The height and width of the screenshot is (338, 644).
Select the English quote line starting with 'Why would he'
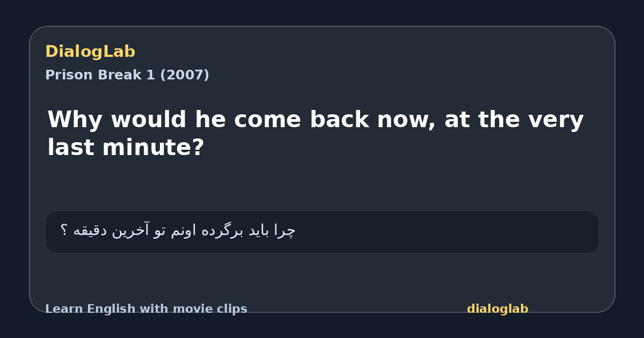[316, 134]
